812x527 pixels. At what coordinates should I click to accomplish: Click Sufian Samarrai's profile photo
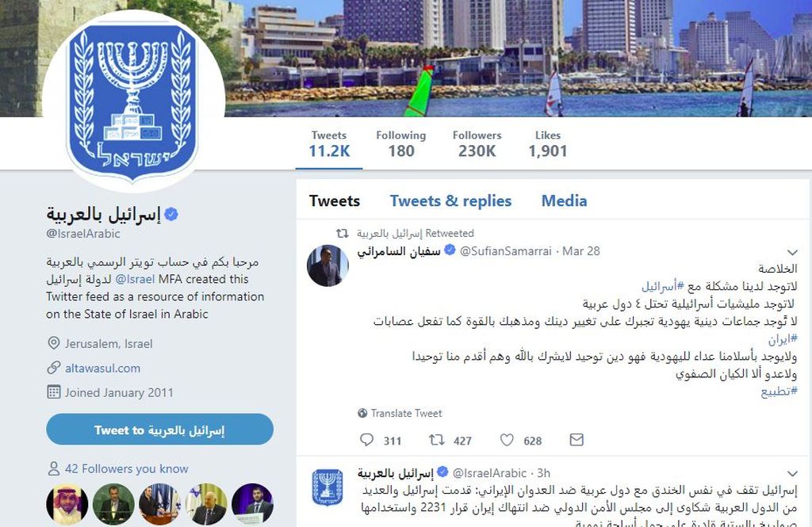[327, 265]
